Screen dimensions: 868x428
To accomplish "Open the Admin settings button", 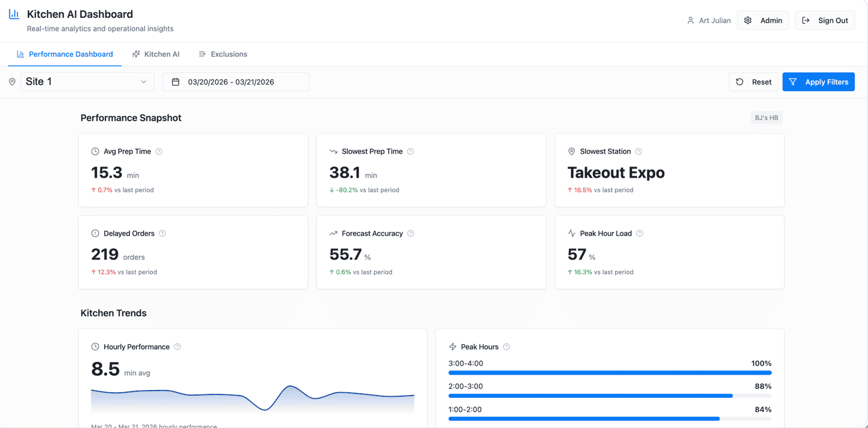I will (763, 21).
